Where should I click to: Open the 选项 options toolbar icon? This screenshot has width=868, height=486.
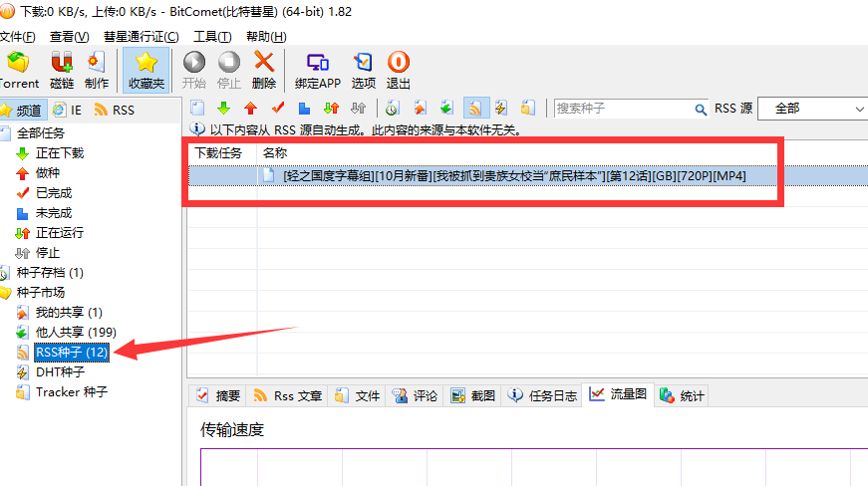(x=364, y=69)
